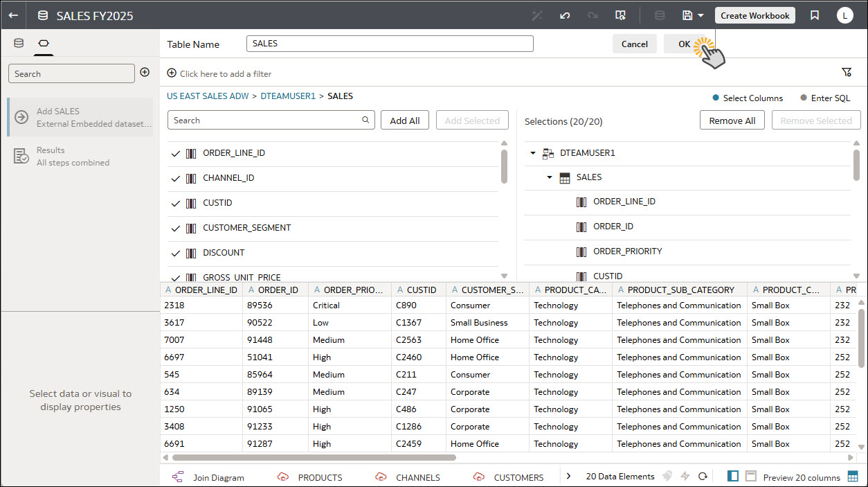The width and height of the screenshot is (868, 487).
Task: Select the Select Columns radio option
Action: coord(716,98)
